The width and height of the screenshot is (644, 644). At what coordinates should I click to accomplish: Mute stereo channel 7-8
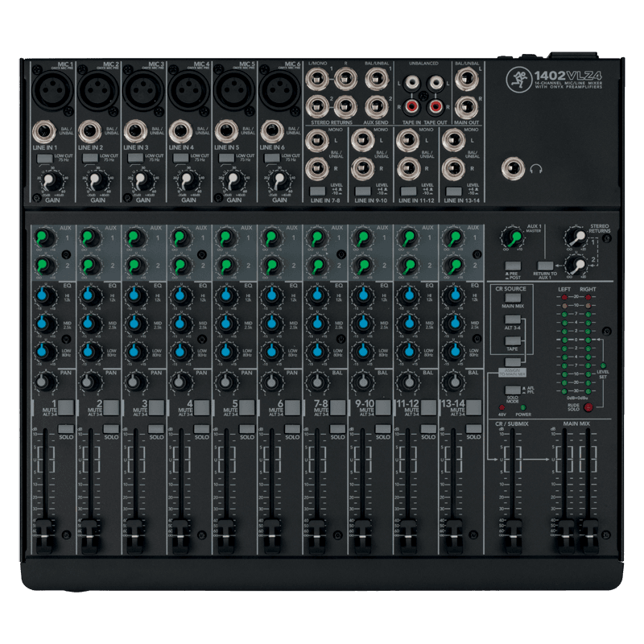click(337, 407)
